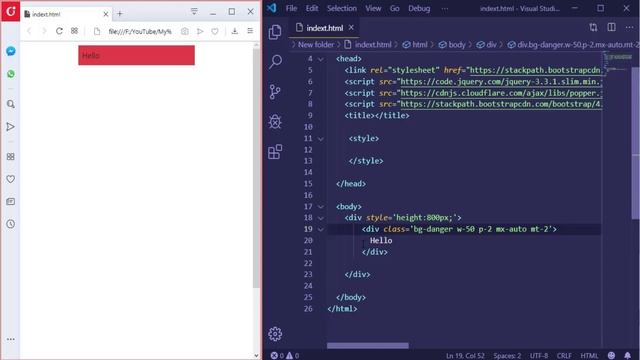This screenshot has height=360, width=640.
Task: Open the View menu
Action: [373, 8]
